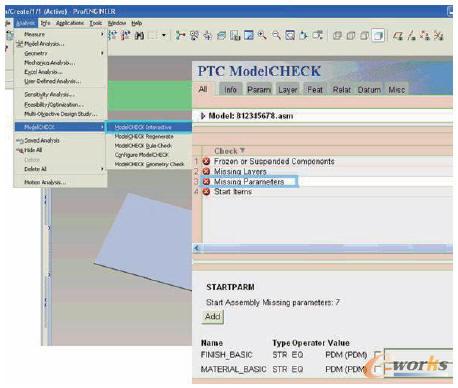Select the shading display mode icon
The image size is (458, 388).
378,35
